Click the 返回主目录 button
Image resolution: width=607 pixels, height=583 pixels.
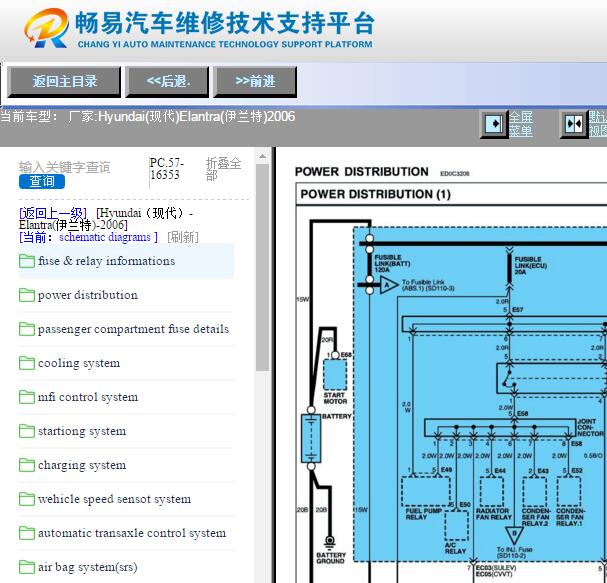click(64, 82)
